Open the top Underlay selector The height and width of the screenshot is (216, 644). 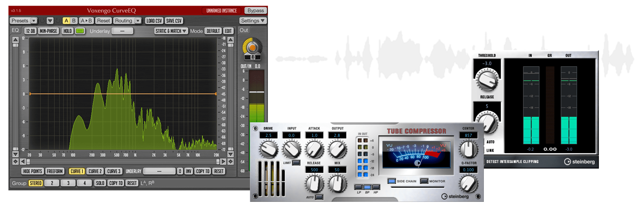[x=122, y=31]
